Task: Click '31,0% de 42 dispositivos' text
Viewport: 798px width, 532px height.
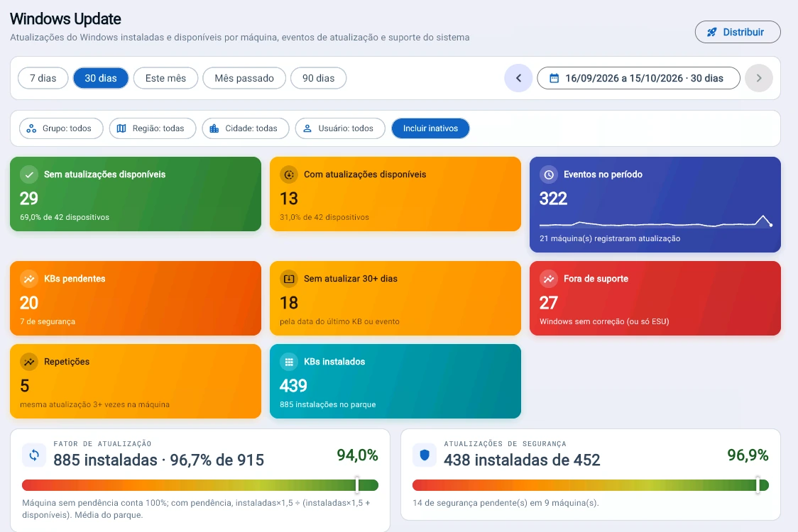Action: [x=324, y=217]
